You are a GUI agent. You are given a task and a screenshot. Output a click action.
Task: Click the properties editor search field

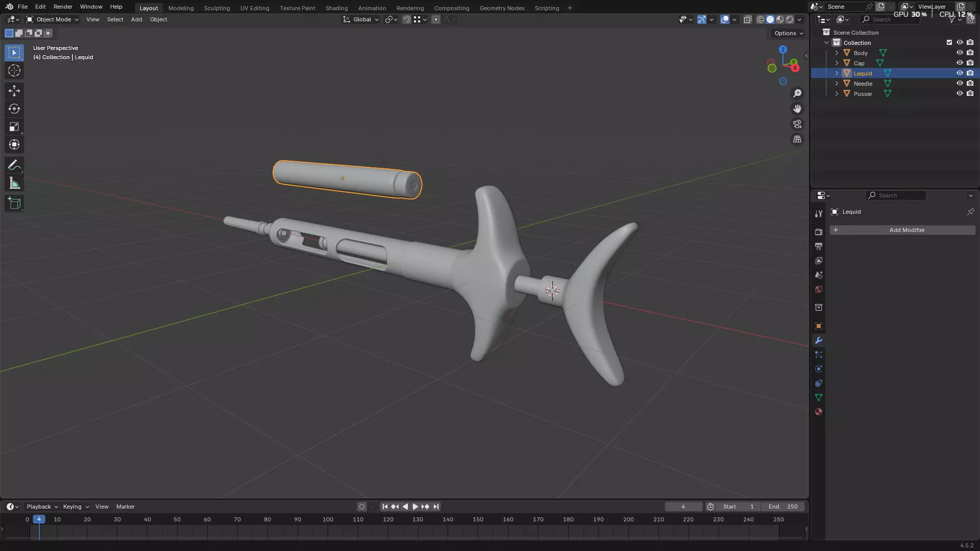point(896,195)
